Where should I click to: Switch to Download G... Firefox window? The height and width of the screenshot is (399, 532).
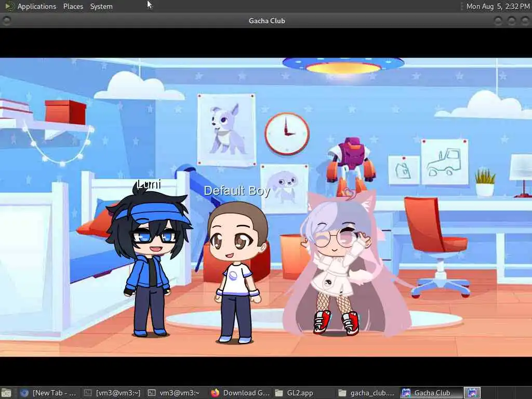click(240, 393)
